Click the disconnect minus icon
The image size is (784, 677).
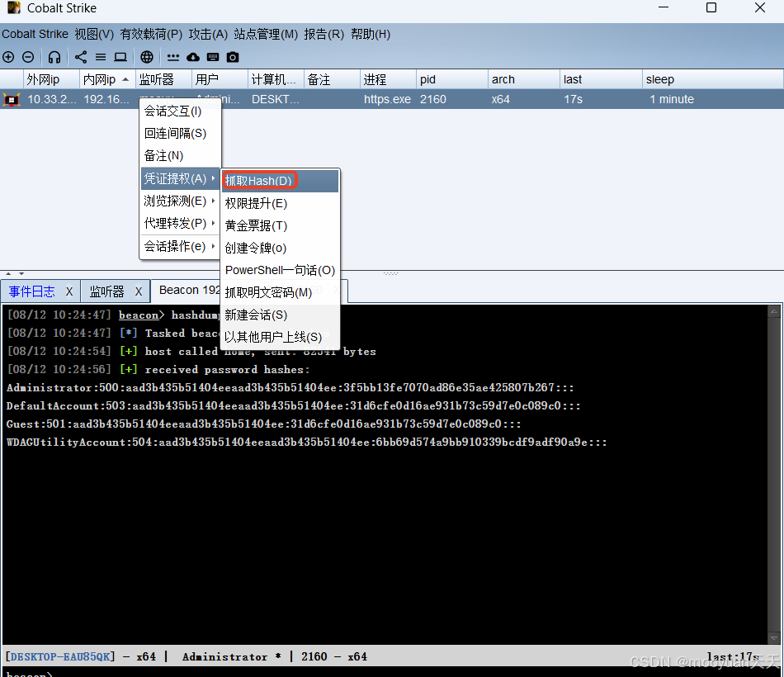[x=29, y=57]
